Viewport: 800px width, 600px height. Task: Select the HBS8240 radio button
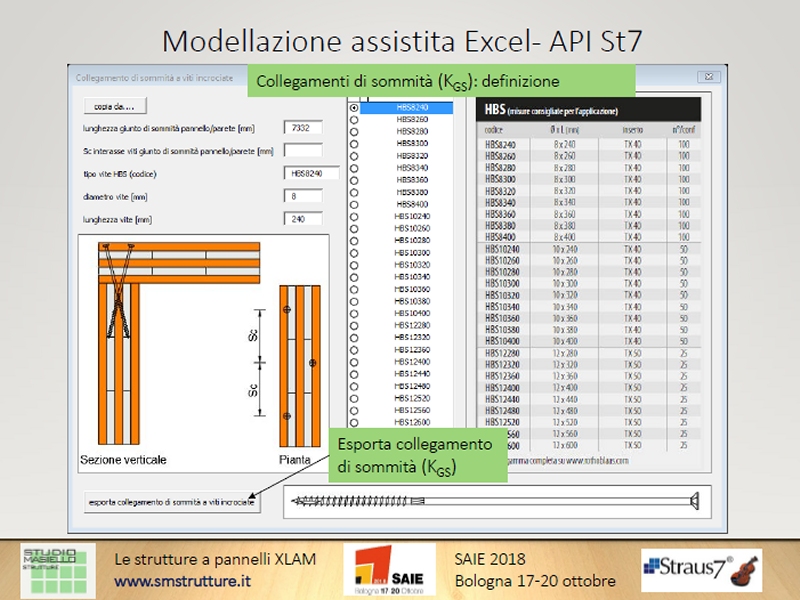[354, 107]
